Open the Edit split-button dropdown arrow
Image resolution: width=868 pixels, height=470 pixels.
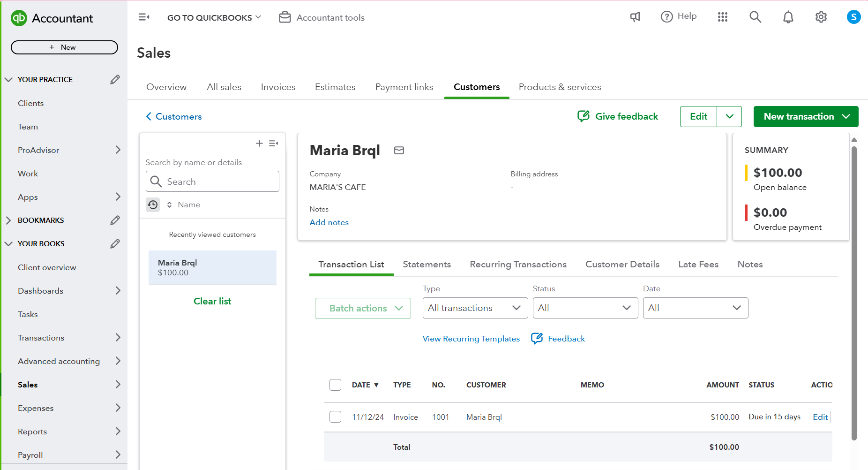click(729, 116)
